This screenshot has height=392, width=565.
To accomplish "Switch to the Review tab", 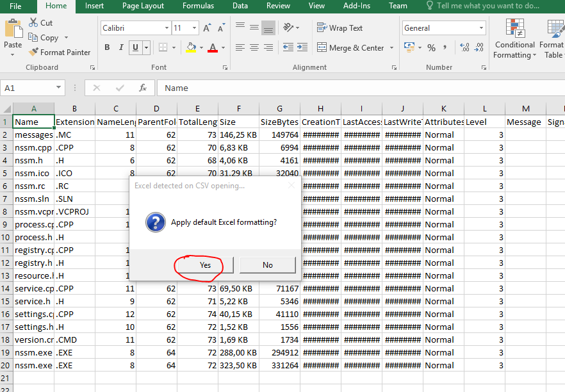I will (278, 6).
